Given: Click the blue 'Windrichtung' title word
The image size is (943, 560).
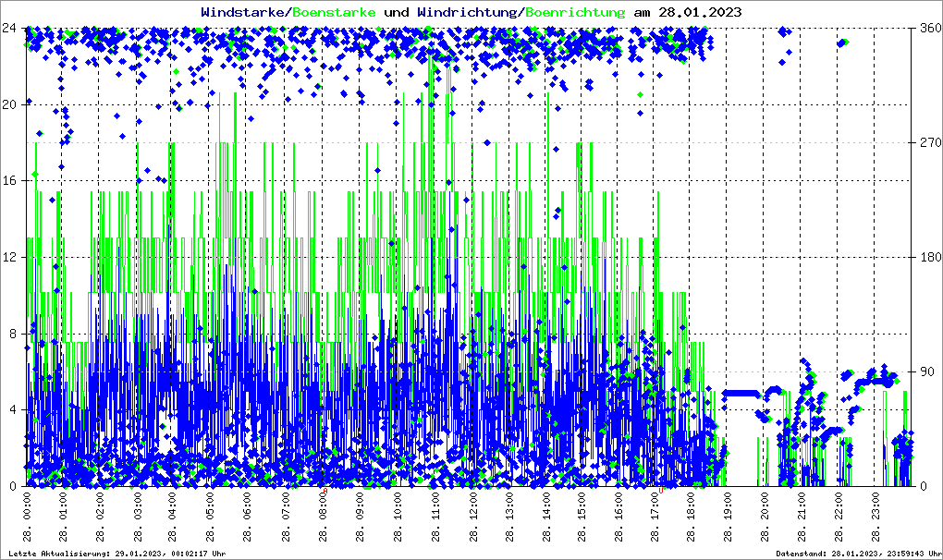Looking at the screenshot, I should 469,12.
